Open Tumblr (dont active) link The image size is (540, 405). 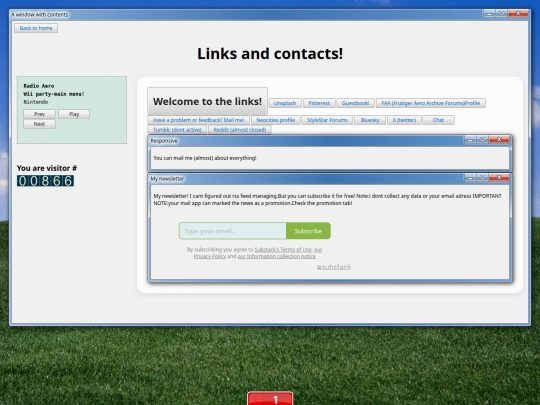[x=177, y=129]
